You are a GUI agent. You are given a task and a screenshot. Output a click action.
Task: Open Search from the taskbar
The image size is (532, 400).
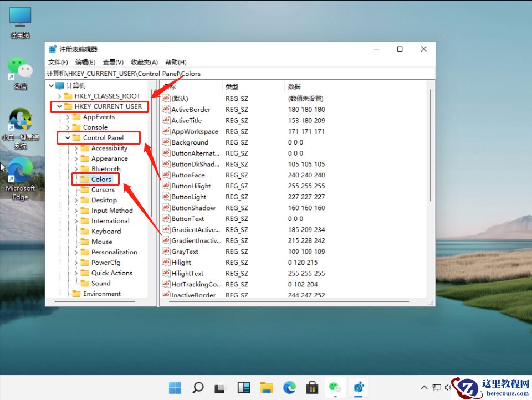198,388
